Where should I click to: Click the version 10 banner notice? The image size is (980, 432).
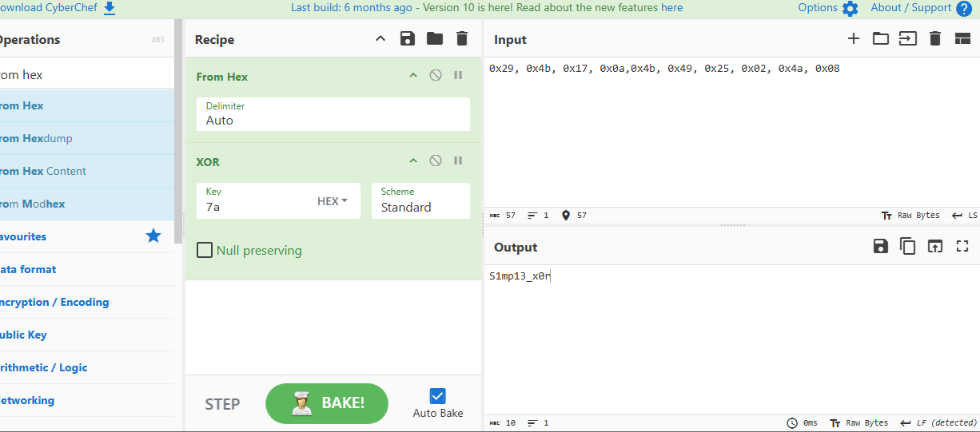(487, 7)
